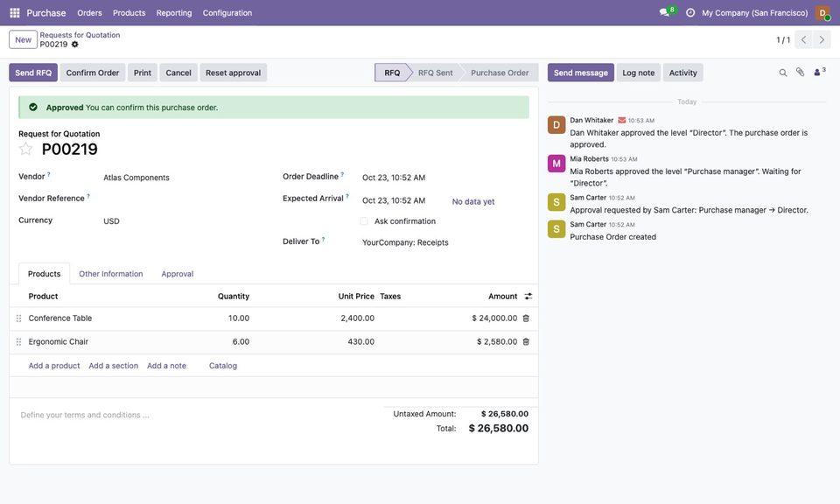Open the Configuration menu

tap(227, 13)
